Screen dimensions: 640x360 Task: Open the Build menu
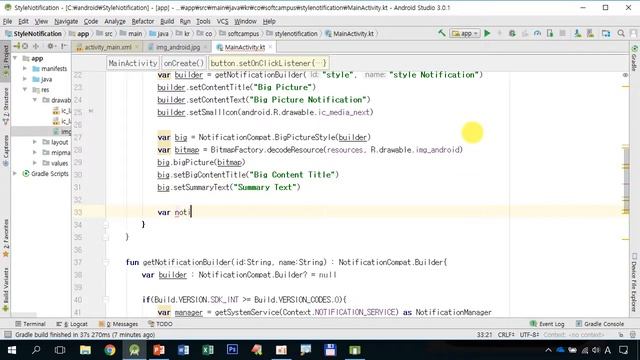pyautogui.click(x=167, y=21)
